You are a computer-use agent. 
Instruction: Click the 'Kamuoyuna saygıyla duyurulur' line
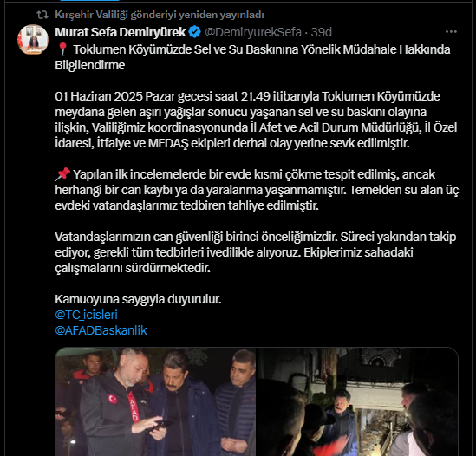138,299
